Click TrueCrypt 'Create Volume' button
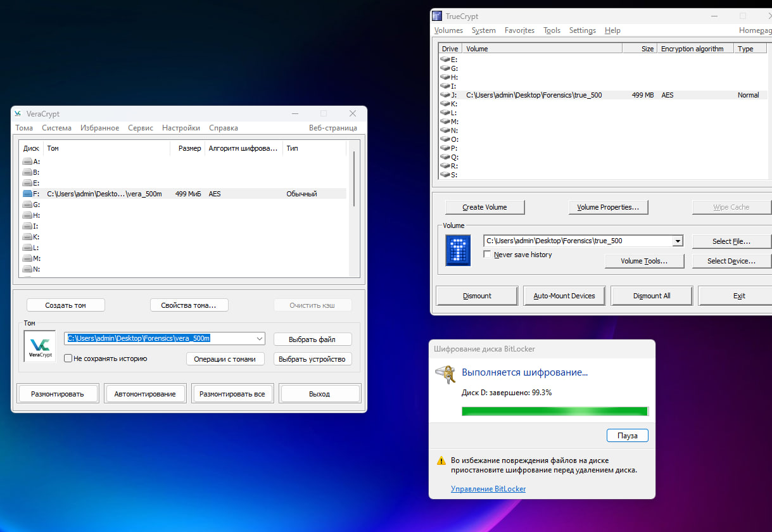 click(x=484, y=207)
